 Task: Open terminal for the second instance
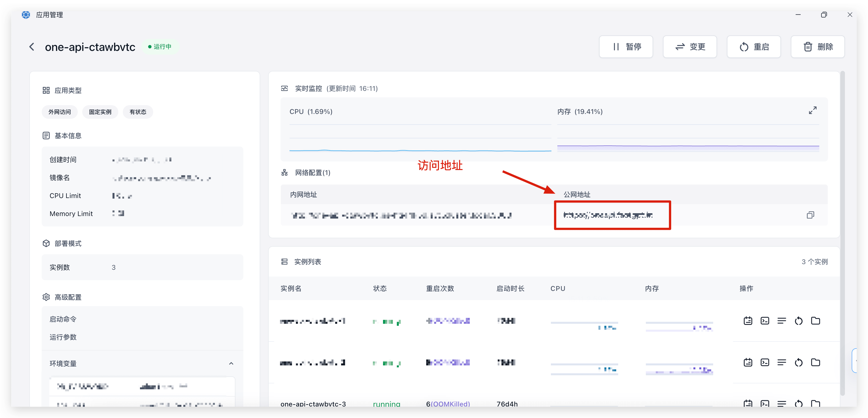coord(765,363)
